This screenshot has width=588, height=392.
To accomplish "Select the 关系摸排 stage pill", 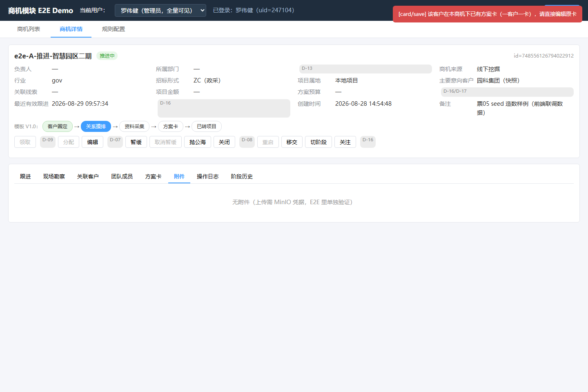I will [96, 127].
